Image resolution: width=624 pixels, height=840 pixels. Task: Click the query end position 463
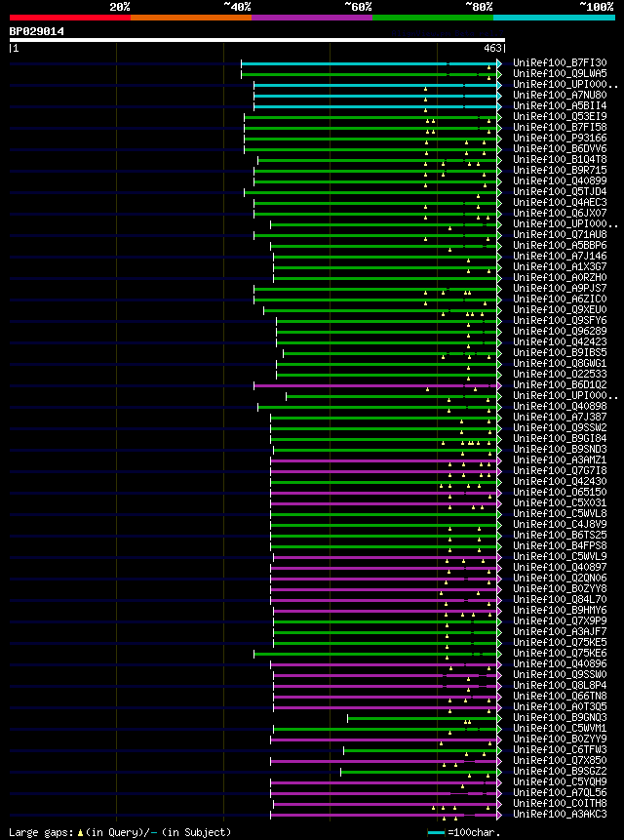[x=493, y=48]
